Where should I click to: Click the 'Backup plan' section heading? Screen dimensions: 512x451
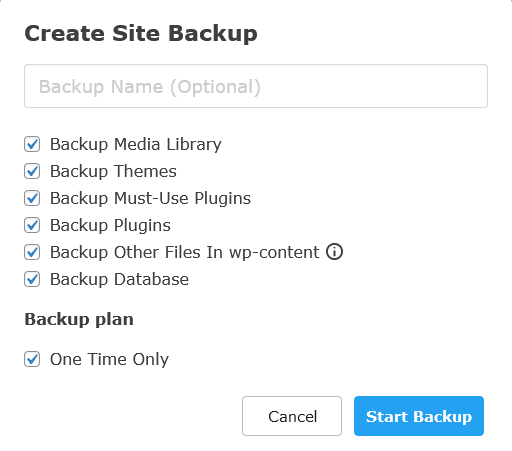[x=79, y=320]
